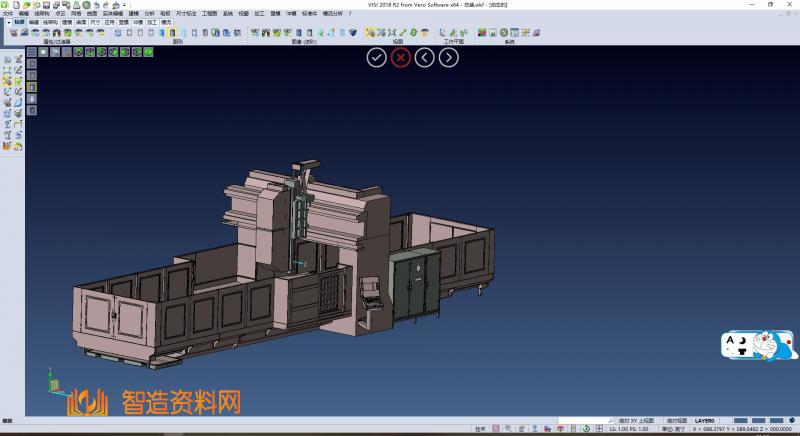
Task: Confirm with the checkmark circle button
Action: coord(376,57)
